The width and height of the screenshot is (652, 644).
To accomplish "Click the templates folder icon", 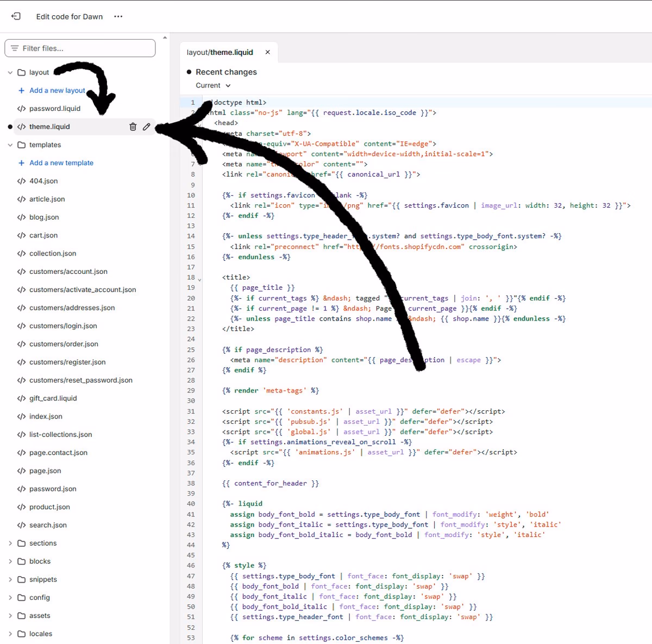I will 22,145.
